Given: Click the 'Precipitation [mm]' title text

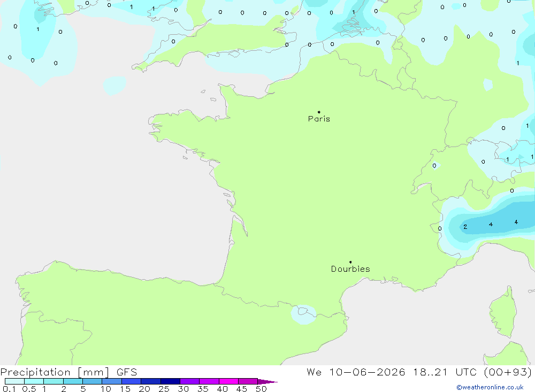Looking at the screenshot, I should click(x=55, y=372).
